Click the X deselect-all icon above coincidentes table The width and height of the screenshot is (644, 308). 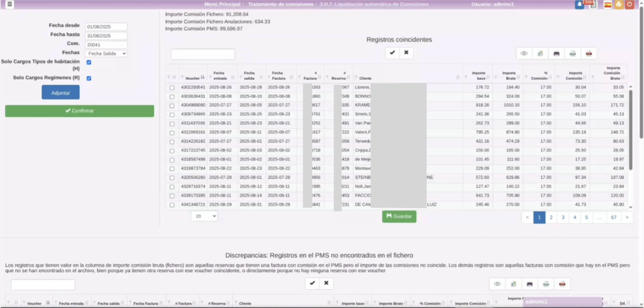pos(407,53)
